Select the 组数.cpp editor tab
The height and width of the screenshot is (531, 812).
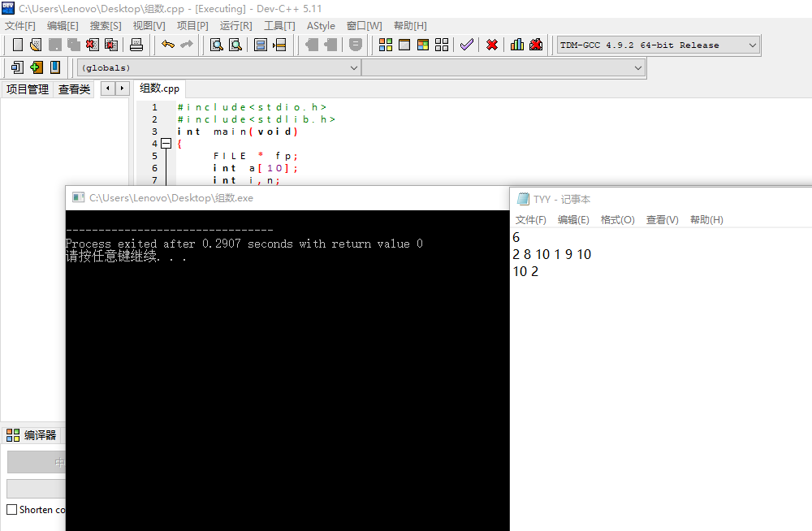click(159, 88)
